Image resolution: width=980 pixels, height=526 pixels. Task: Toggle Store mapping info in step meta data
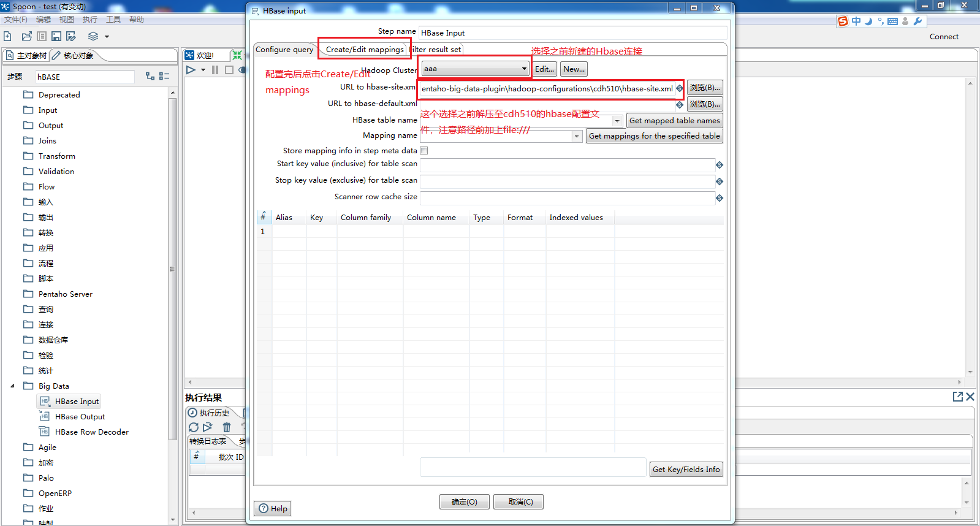(x=424, y=151)
